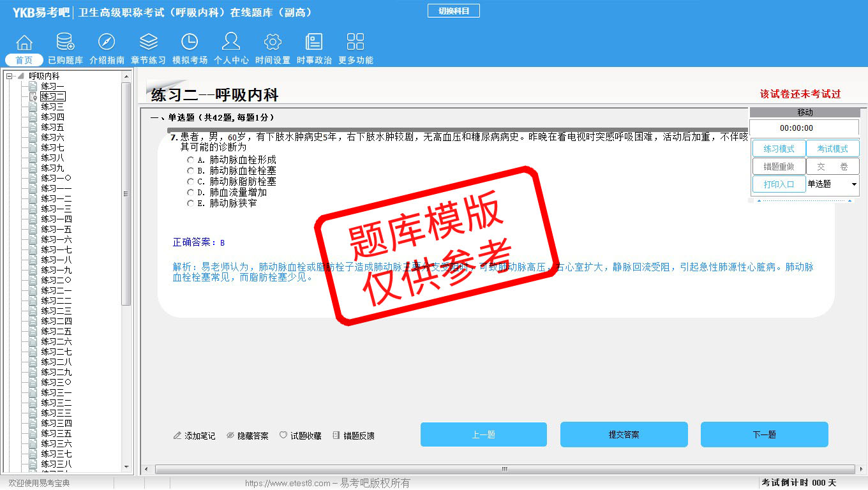Open 时间设置 gear icon

pyautogui.click(x=273, y=43)
